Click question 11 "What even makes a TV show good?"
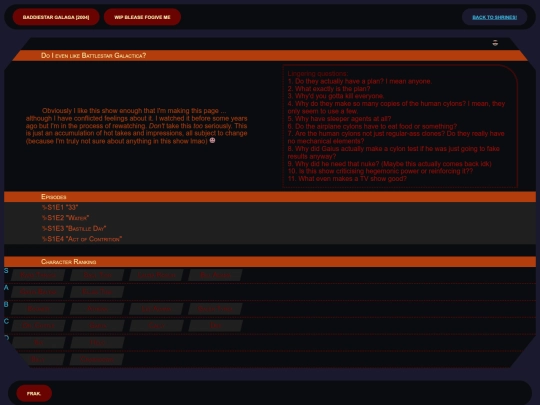The image size is (540, 405). point(347,179)
